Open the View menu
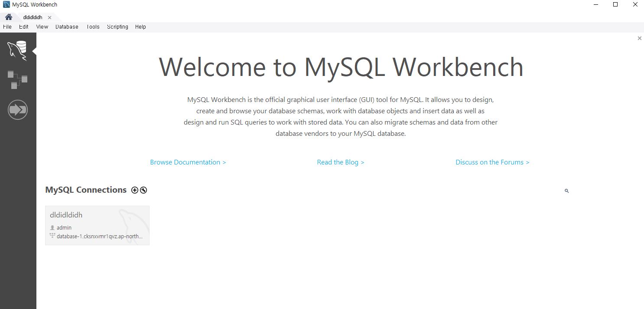Image resolution: width=644 pixels, height=309 pixels. coord(42,26)
